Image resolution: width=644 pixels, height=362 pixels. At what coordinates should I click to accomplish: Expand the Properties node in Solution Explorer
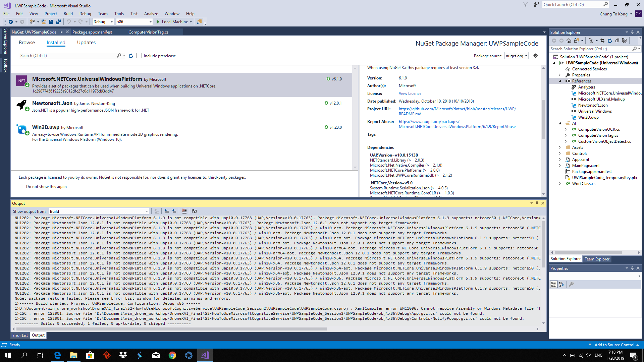click(x=559, y=75)
